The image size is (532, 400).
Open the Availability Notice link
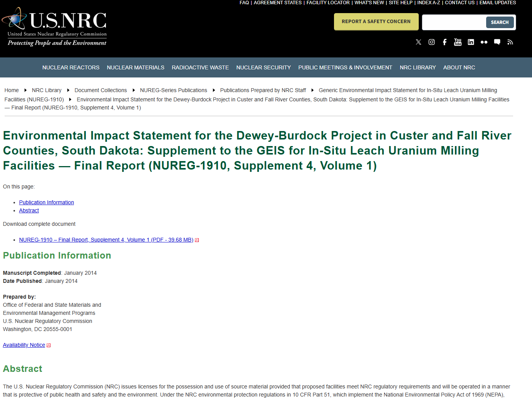pyautogui.click(x=24, y=345)
